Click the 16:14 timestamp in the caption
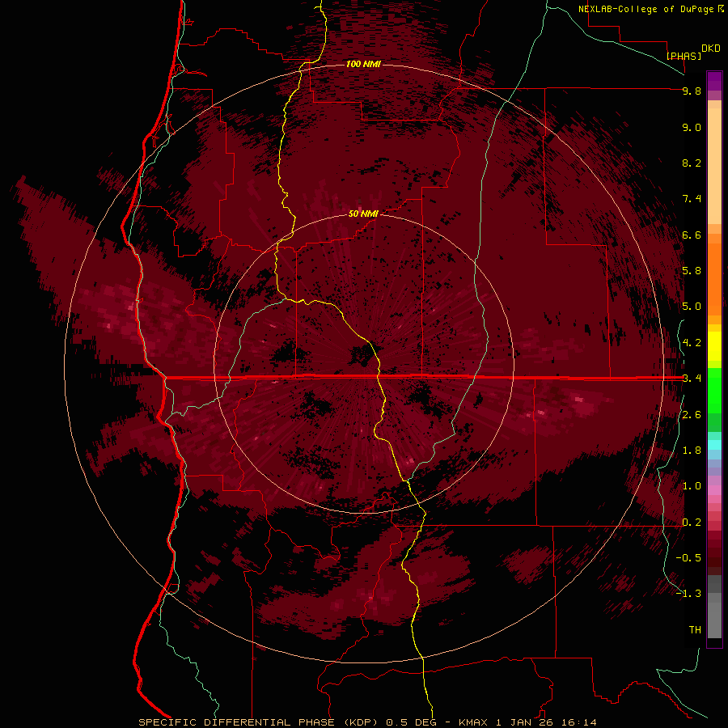Screen dimensions: 728x728 pyautogui.click(x=580, y=722)
